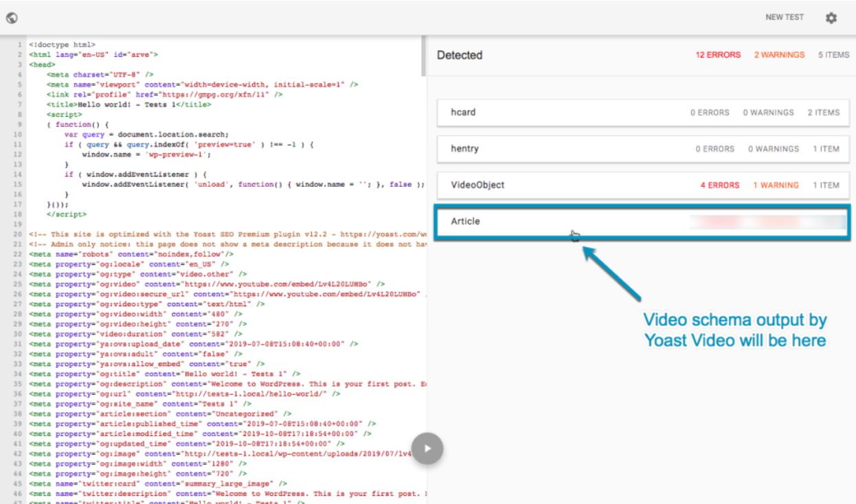Click the 5 ITEMS count in Detected header

[833, 54]
